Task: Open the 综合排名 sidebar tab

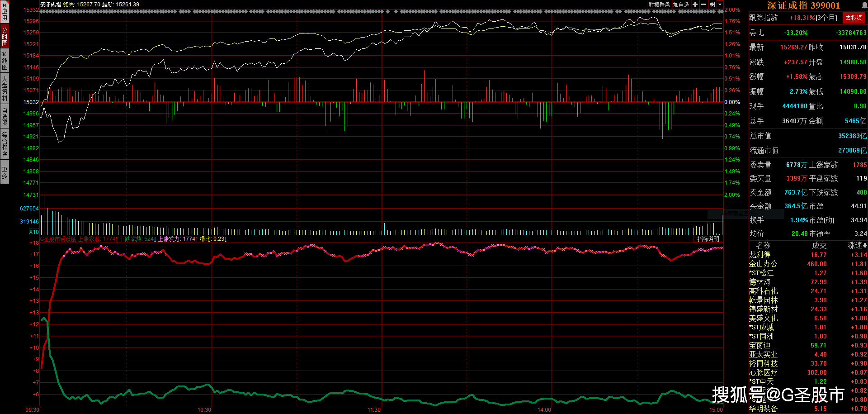Action: [x=5, y=144]
